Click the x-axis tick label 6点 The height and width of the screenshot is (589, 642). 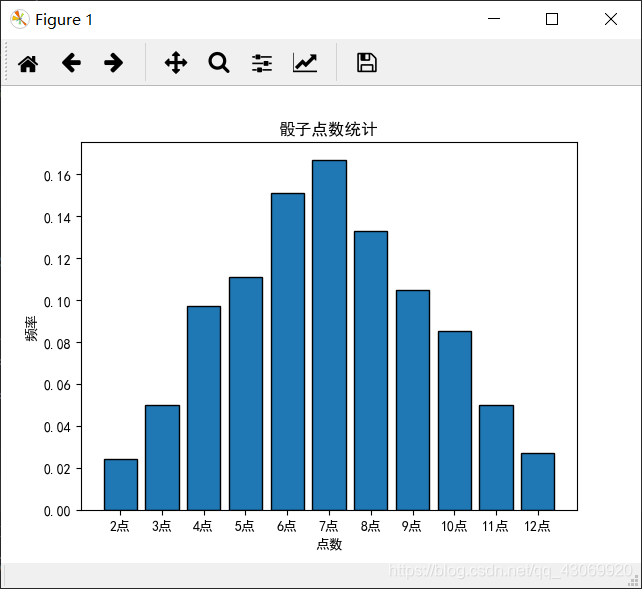pyautogui.click(x=287, y=526)
